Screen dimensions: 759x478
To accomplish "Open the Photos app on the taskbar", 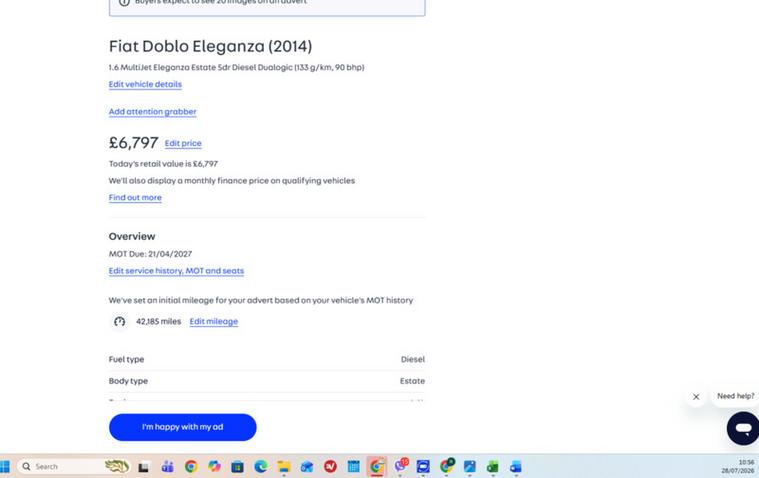I will pyautogui.click(x=470, y=466).
